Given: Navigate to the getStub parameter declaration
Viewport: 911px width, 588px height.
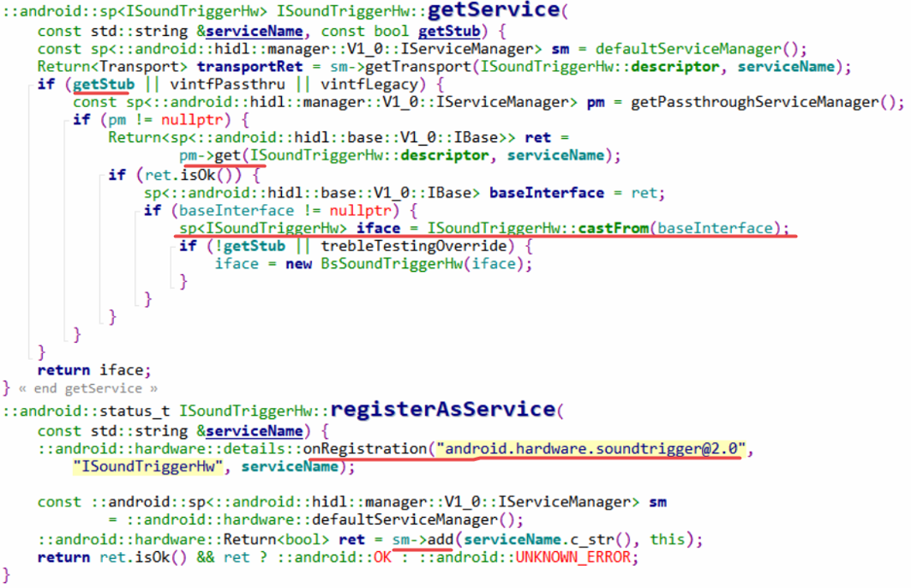Looking at the screenshot, I should tap(448, 31).
